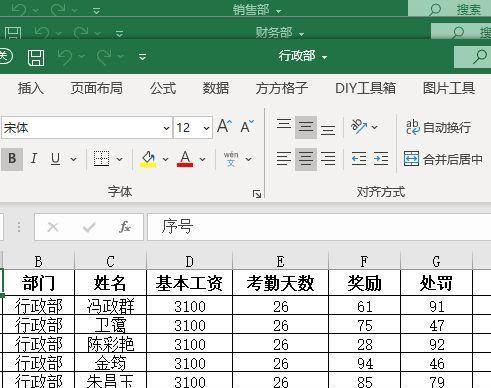
Task: Select column B header
Action: tap(39, 262)
